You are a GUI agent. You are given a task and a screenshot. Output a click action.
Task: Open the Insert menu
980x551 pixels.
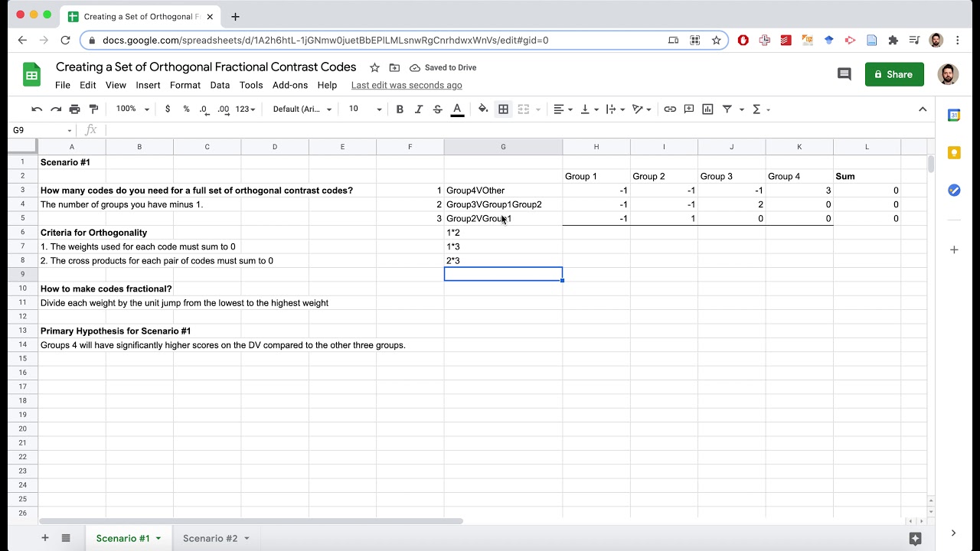pos(149,85)
